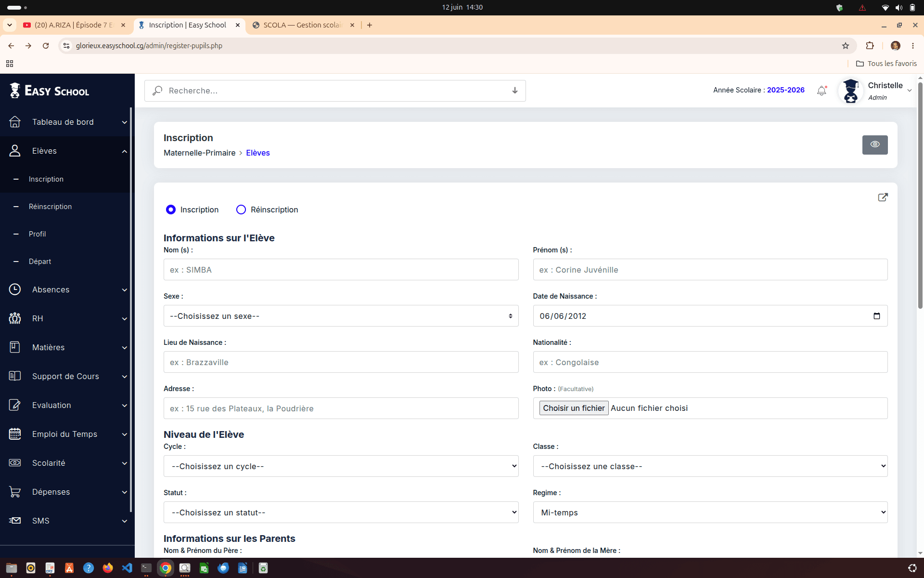Focus the Nom (s) input field
This screenshot has height=578, width=924.
[341, 270]
